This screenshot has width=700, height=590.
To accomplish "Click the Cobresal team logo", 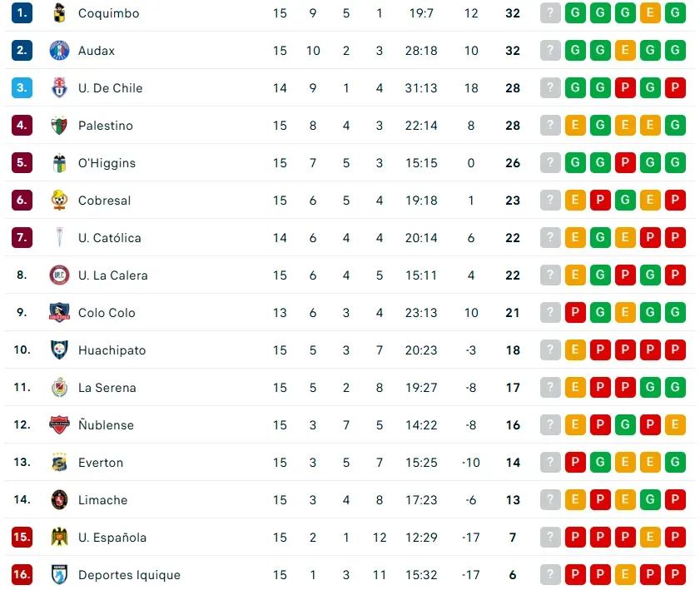I will click(x=60, y=201).
